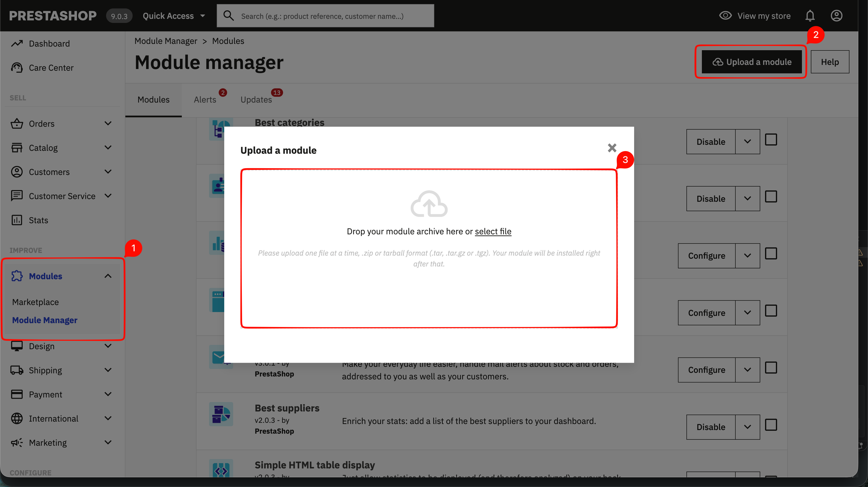Tick the Mail alerts row checkbox
The width and height of the screenshot is (868, 487).
(x=771, y=368)
